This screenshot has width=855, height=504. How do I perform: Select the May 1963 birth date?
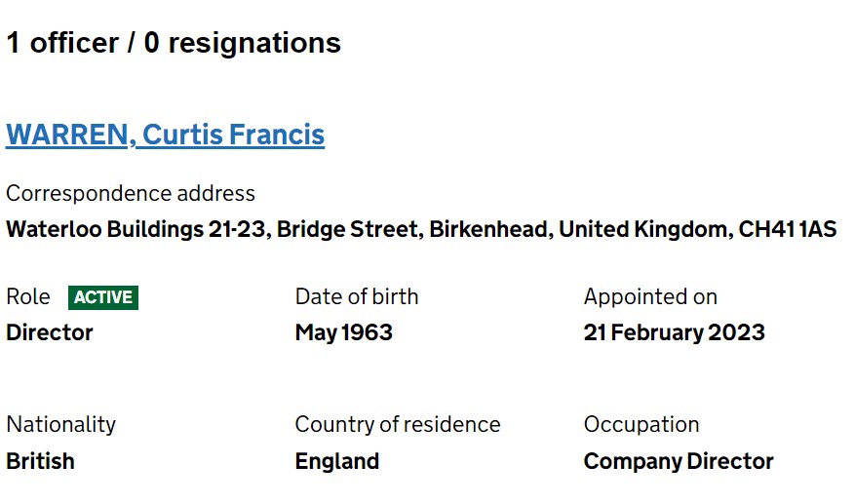click(x=343, y=332)
